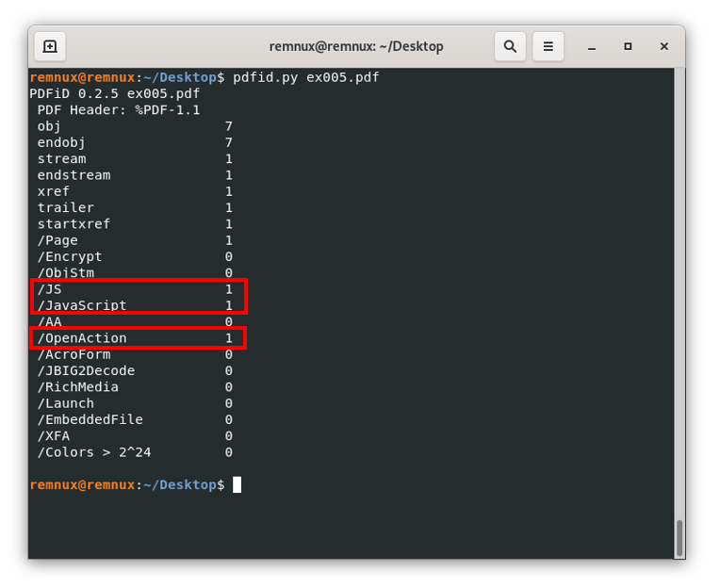Viewport: 720px width, 588px height.
Task: Select the /JavaScript entry in output
Action: point(82,305)
